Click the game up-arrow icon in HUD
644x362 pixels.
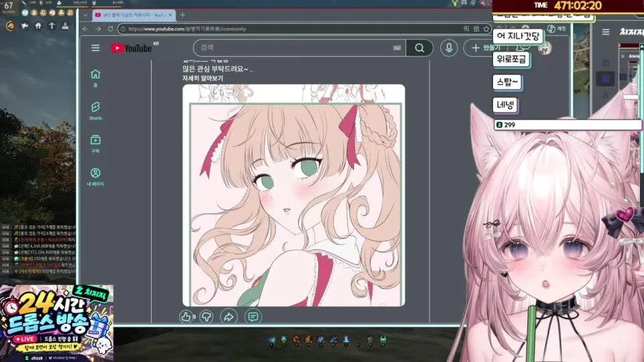coord(52,26)
